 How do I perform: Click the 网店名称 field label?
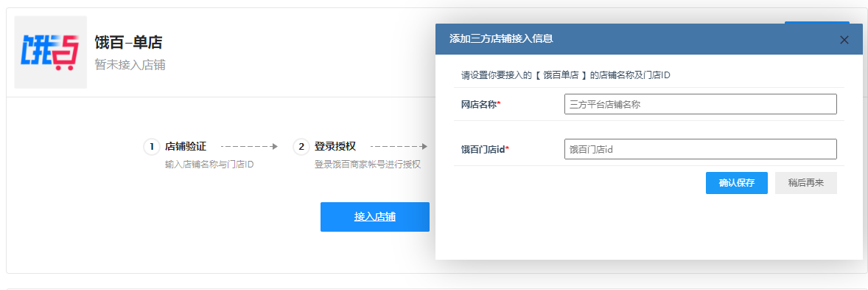point(480,104)
